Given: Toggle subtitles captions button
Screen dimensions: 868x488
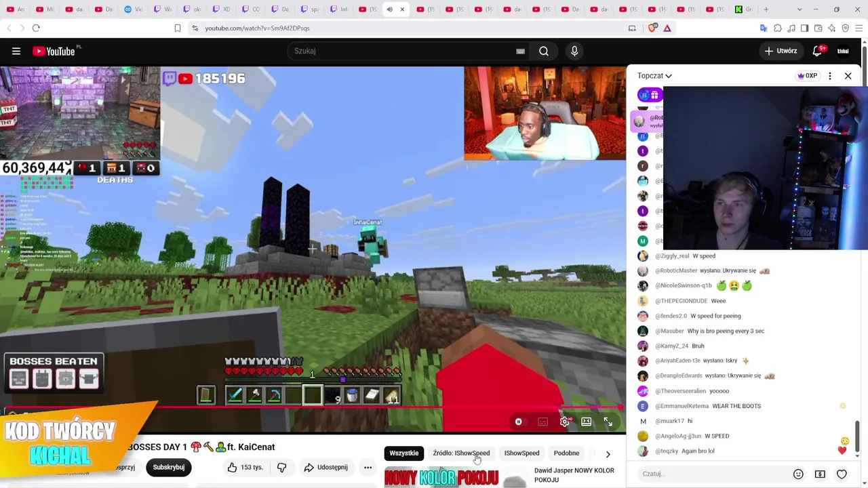Looking at the screenshot, I should (542, 422).
